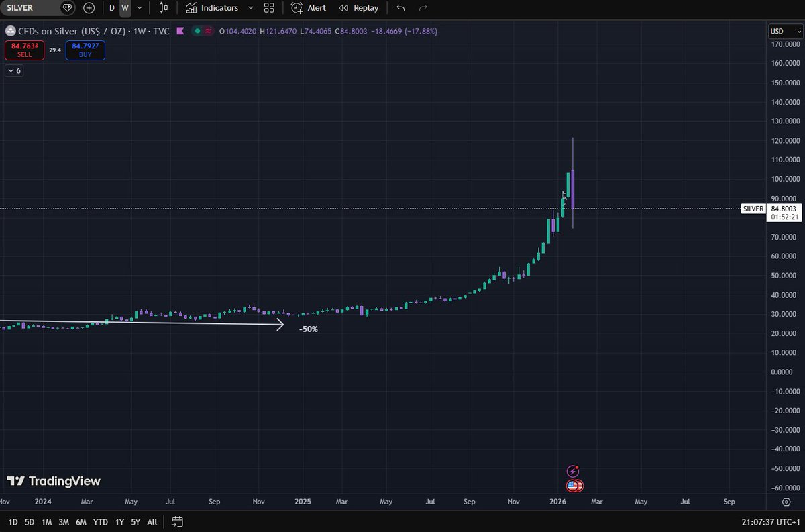Screen dimensions: 805x532
Task: Open the go-to-date calendar icon
Action: (x=176, y=521)
